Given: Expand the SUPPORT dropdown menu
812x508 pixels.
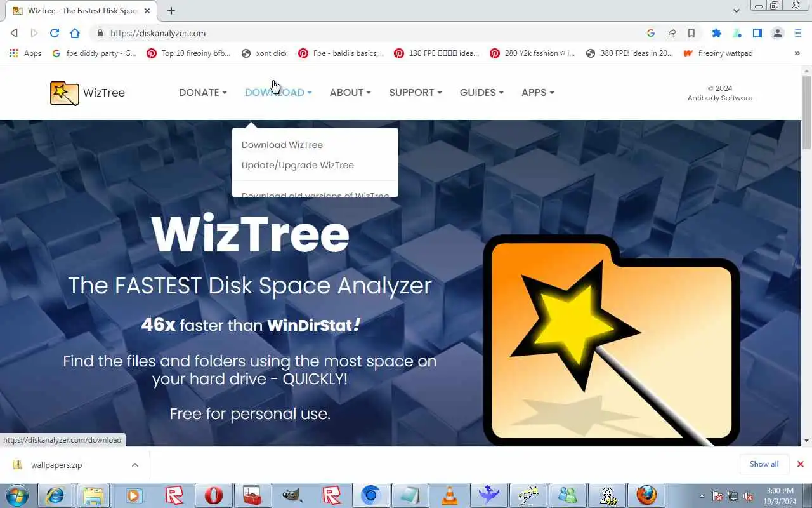Looking at the screenshot, I should 416,93.
